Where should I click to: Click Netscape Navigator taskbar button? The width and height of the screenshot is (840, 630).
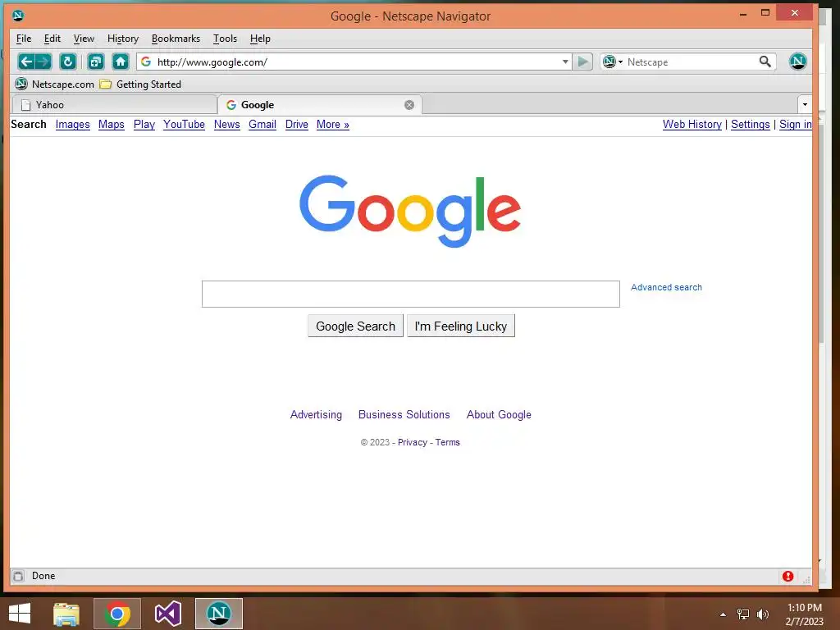click(x=218, y=614)
